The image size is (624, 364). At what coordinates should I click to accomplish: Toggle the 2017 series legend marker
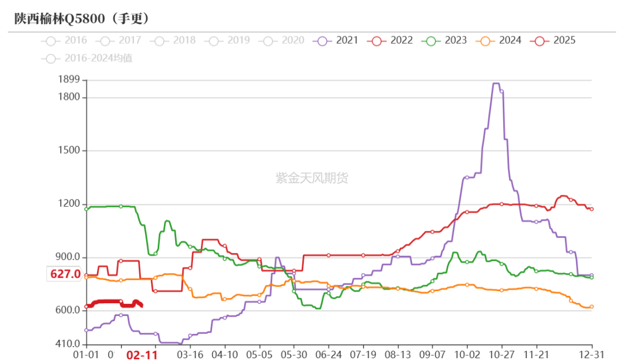pyautogui.click(x=105, y=41)
